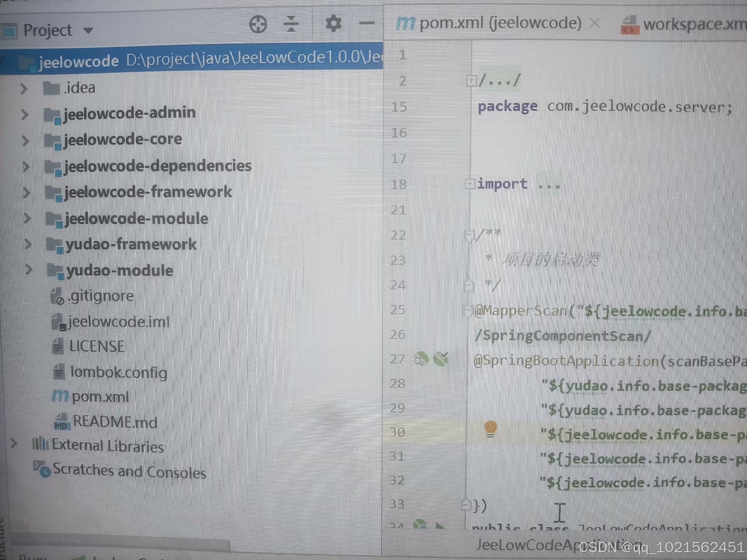Close the pom.xml (jeelowcode) tab
This screenshot has height=560, width=747.
pyautogui.click(x=594, y=23)
